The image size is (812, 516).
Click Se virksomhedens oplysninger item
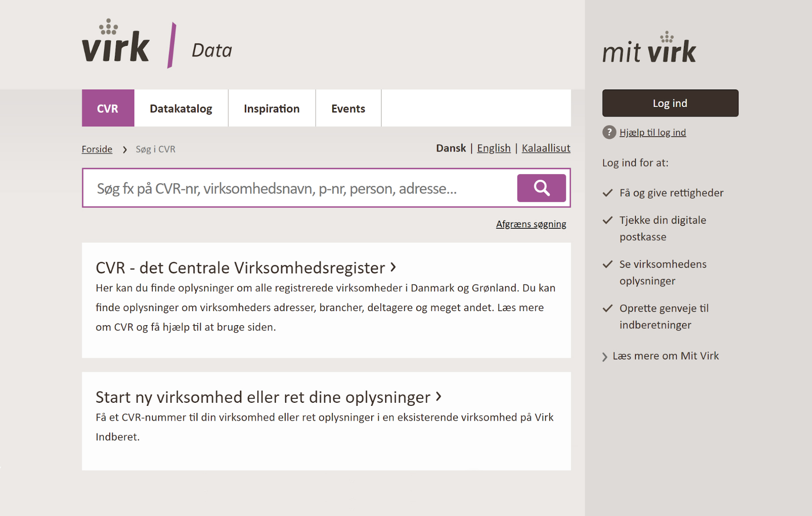663,272
